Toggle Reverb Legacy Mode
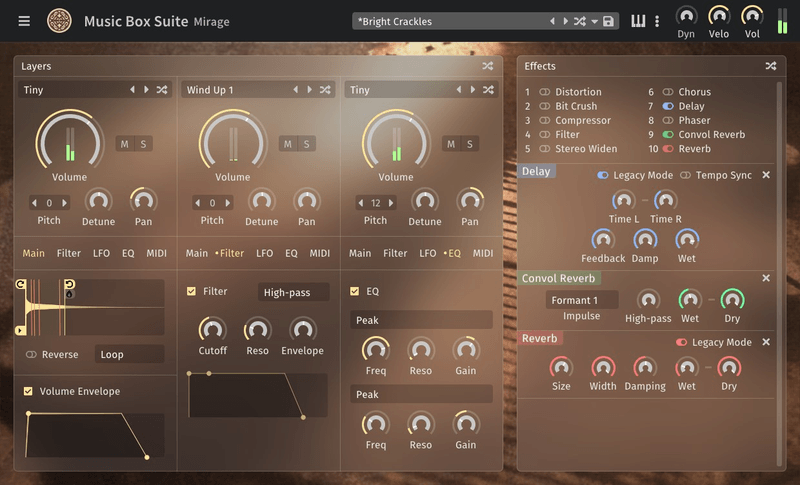The width and height of the screenshot is (800, 485). point(681,342)
